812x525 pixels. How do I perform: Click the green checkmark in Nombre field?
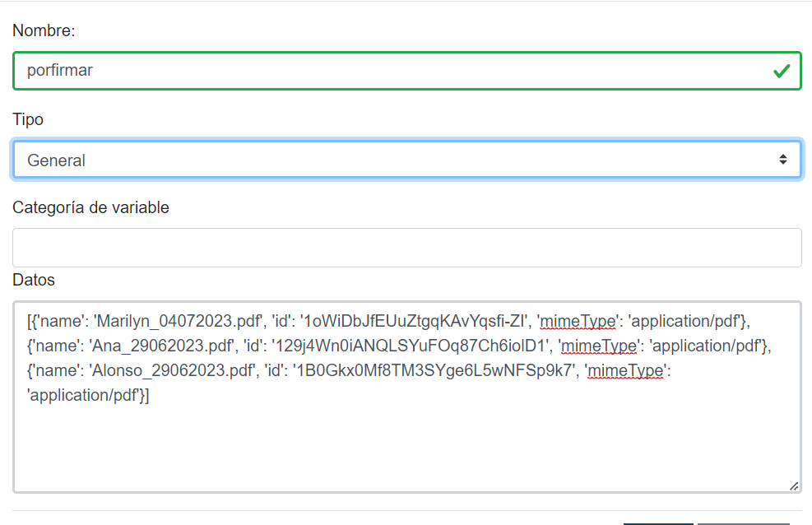coord(782,71)
